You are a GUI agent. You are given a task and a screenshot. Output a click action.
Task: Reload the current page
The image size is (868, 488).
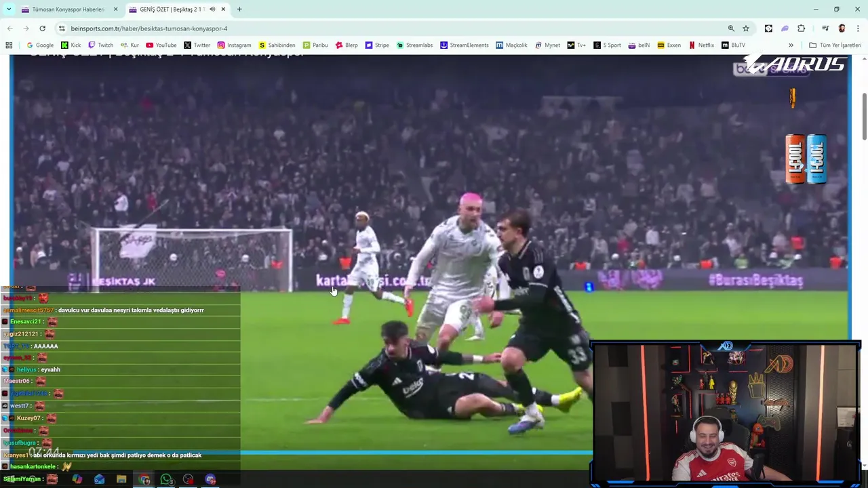point(42,28)
